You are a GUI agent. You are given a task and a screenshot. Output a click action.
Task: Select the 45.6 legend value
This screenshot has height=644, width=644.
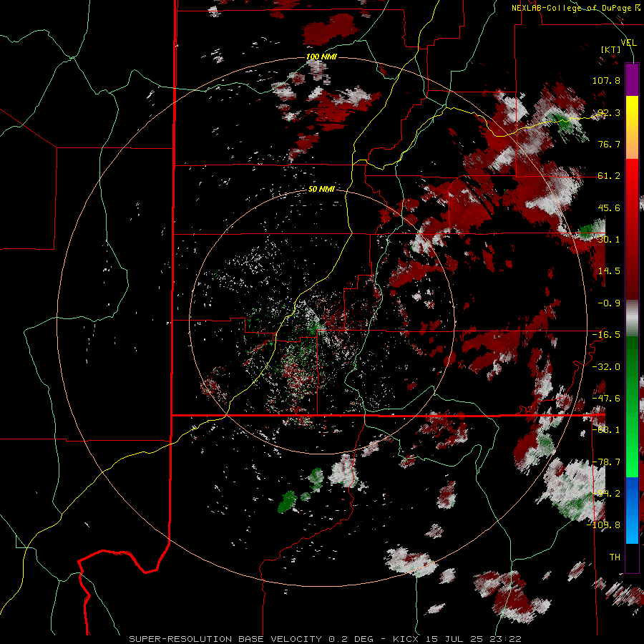pyautogui.click(x=609, y=208)
